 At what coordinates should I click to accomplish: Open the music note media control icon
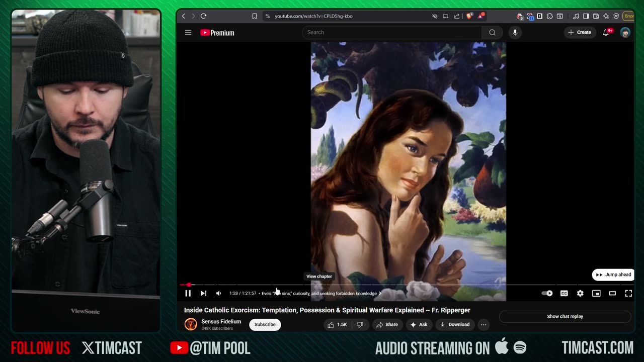(576, 16)
